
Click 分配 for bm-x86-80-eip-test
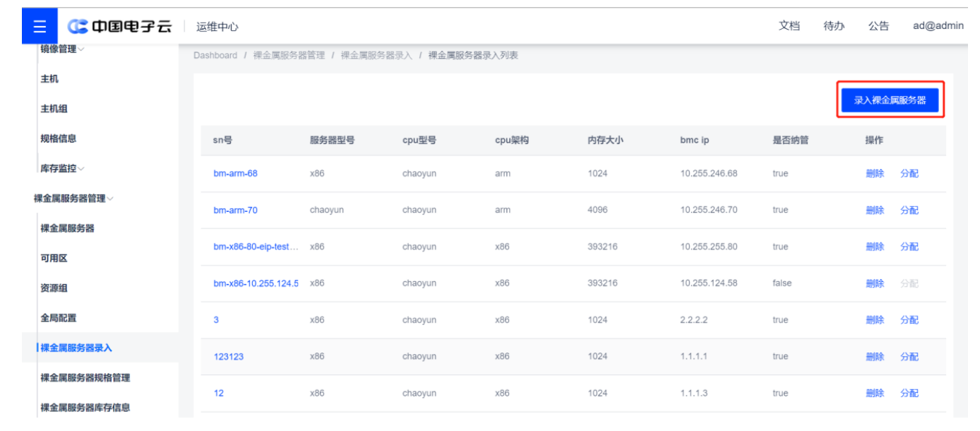[x=909, y=247]
